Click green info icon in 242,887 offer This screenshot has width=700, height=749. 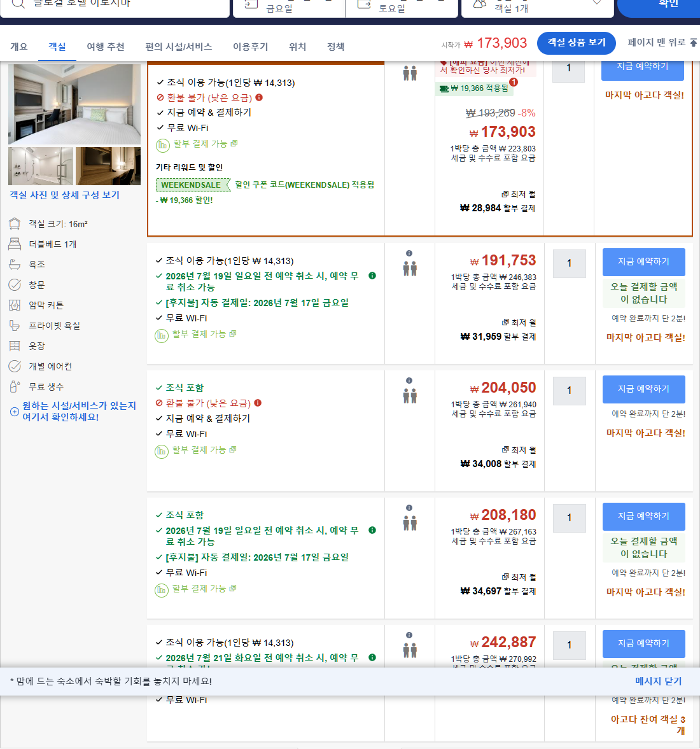click(372, 657)
